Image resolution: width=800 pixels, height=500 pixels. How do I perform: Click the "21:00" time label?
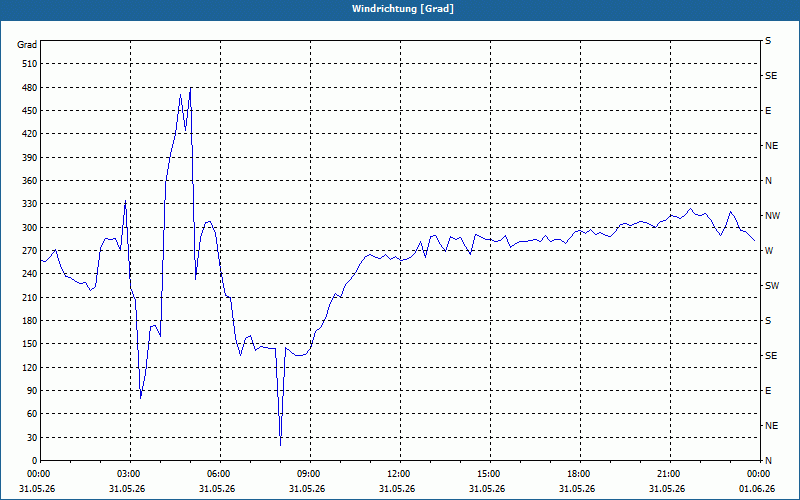tap(670, 474)
